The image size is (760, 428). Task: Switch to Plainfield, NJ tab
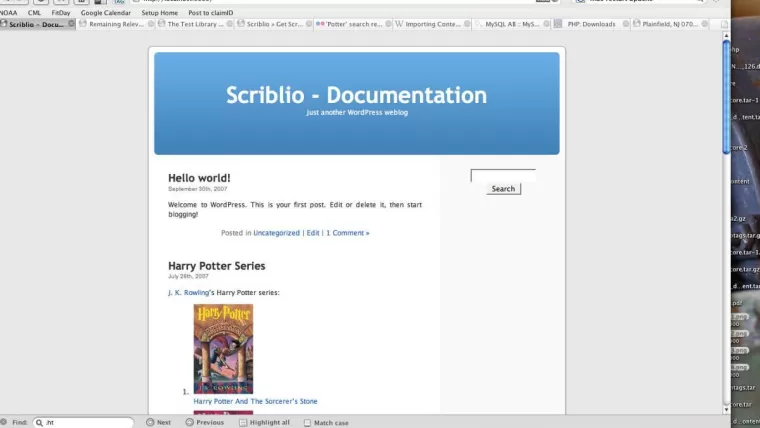coord(670,24)
